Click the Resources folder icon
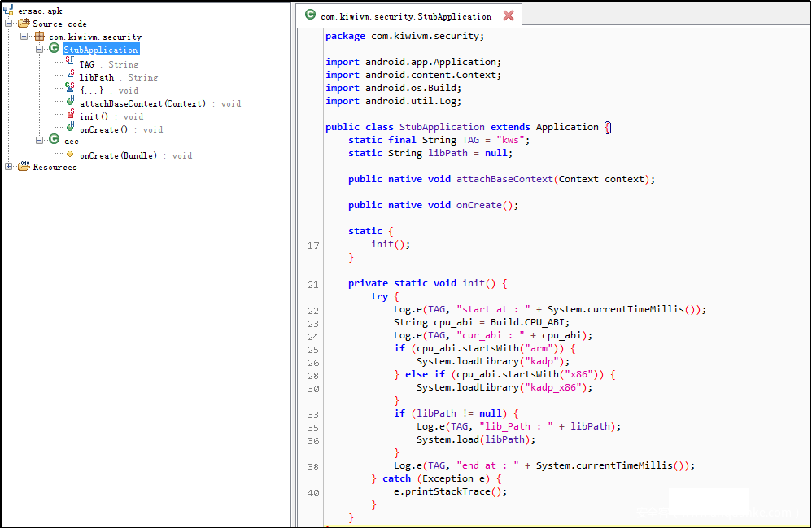Screen dimensions: 812x528 coord(24,166)
